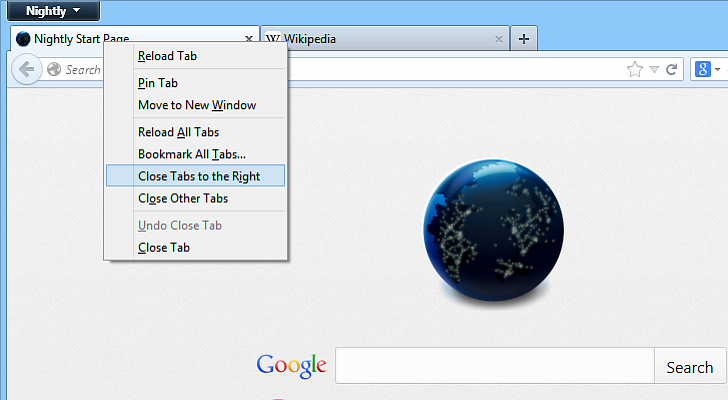Select Reload Tab from context menu
This screenshot has height=400, width=728.
pyautogui.click(x=195, y=56)
